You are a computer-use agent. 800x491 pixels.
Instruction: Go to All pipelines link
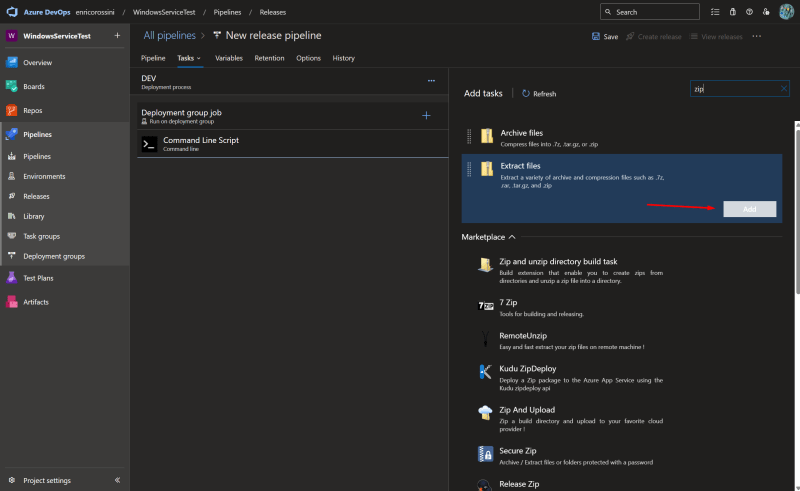169,35
